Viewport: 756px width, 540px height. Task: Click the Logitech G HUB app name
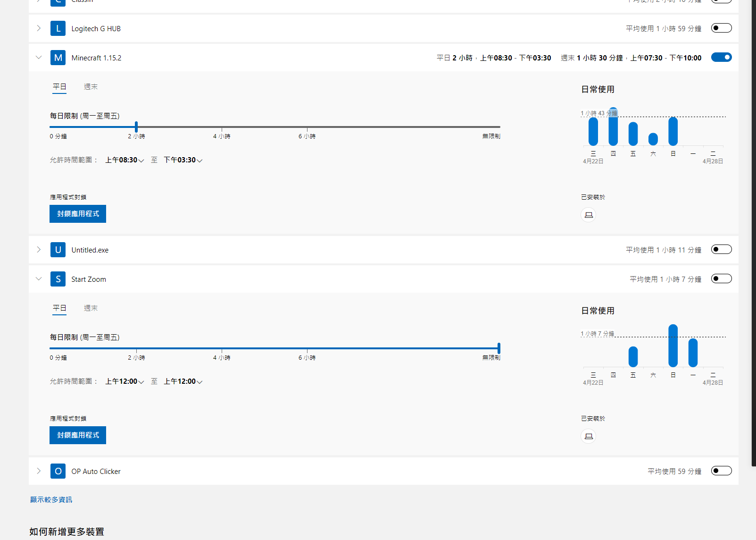tap(96, 29)
